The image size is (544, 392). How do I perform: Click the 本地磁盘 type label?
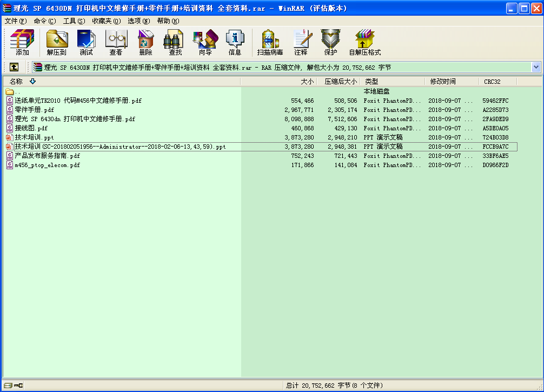pyautogui.click(x=376, y=91)
